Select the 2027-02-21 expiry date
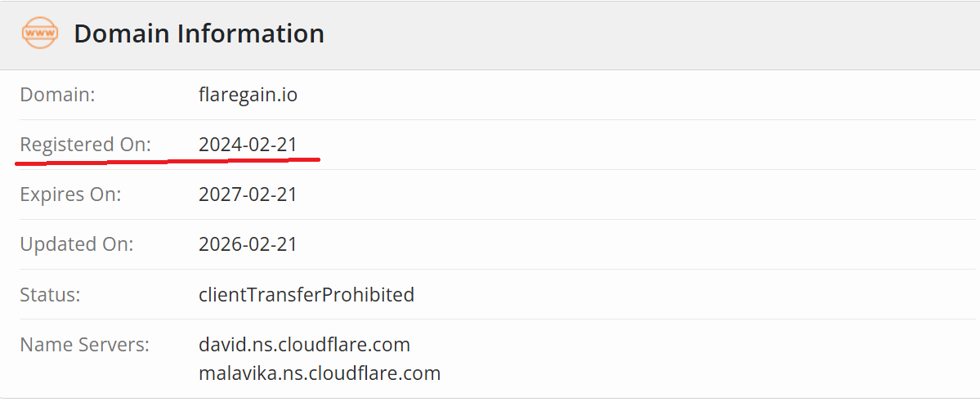980x402 pixels. tap(248, 194)
